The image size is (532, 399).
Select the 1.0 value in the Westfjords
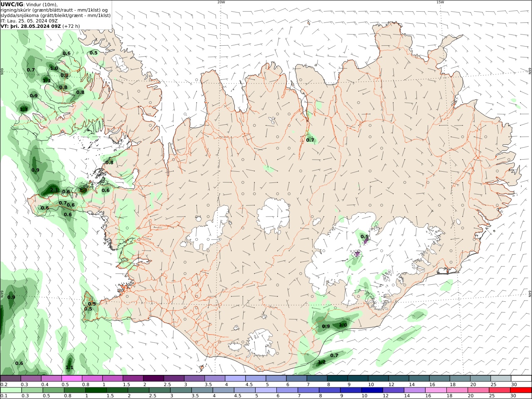coord(54,68)
